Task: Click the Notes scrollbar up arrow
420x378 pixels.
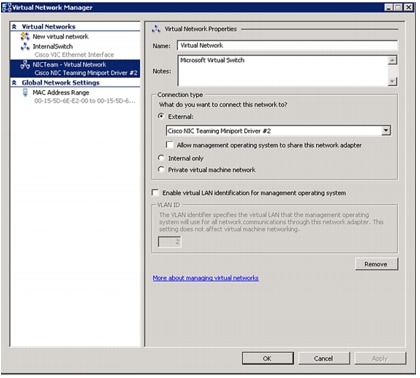Action: [x=392, y=60]
